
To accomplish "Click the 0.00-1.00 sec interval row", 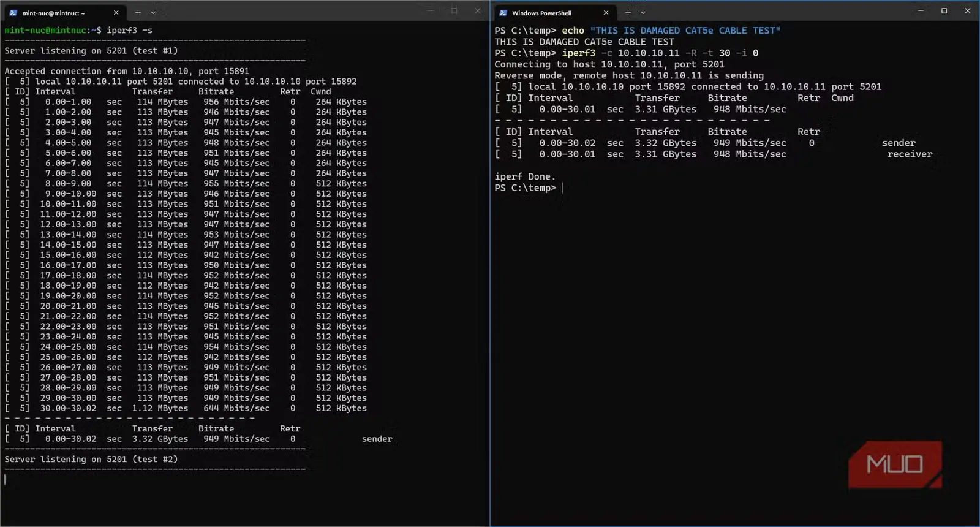I will click(x=186, y=102).
